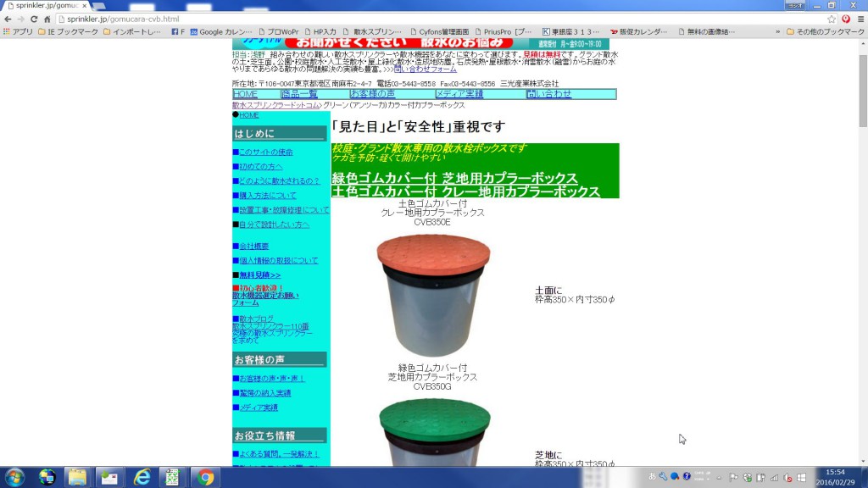Open 自分で設計したい方へ sidebar link
Image resolution: width=868 pixels, height=488 pixels.
(274, 225)
